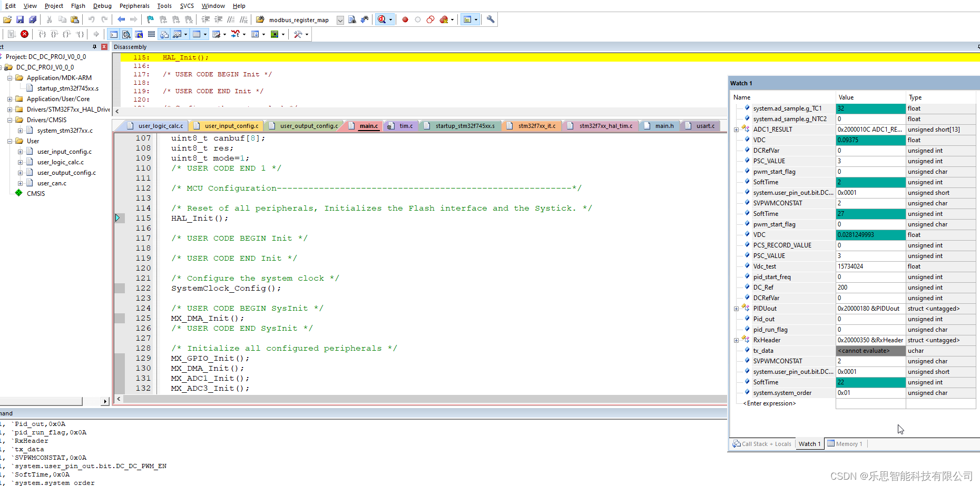Navigate backwards with the blue arrow
Image resolution: width=980 pixels, height=486 pixels.
121,19
